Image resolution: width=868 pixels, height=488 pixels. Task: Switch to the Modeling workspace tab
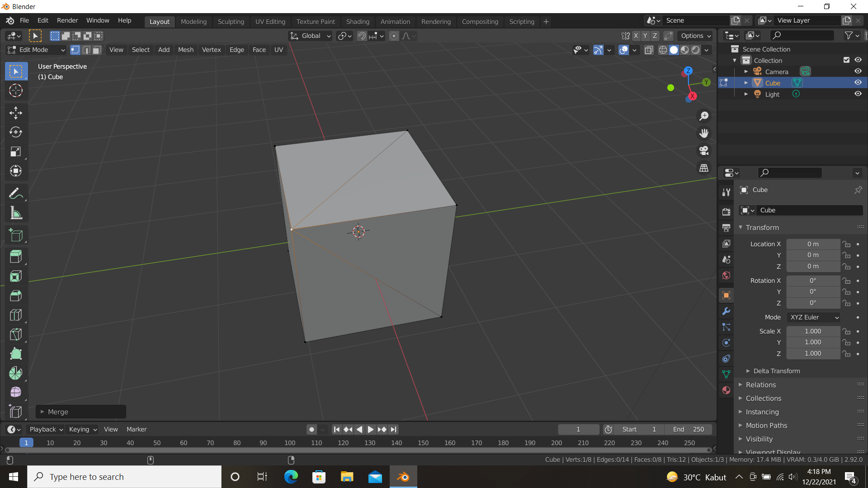[193, 22]
